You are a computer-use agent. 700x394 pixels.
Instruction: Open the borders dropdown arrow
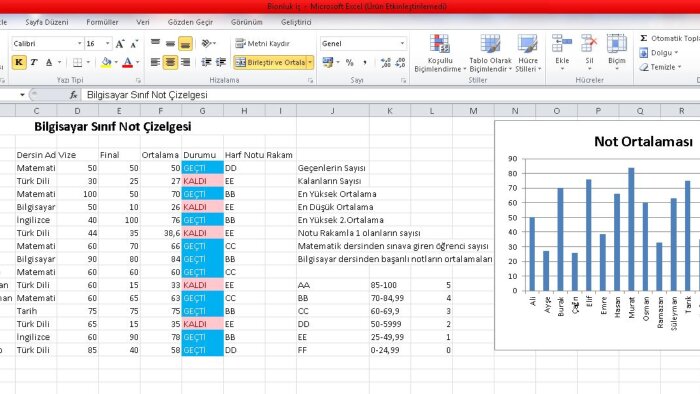click(88, 62)
